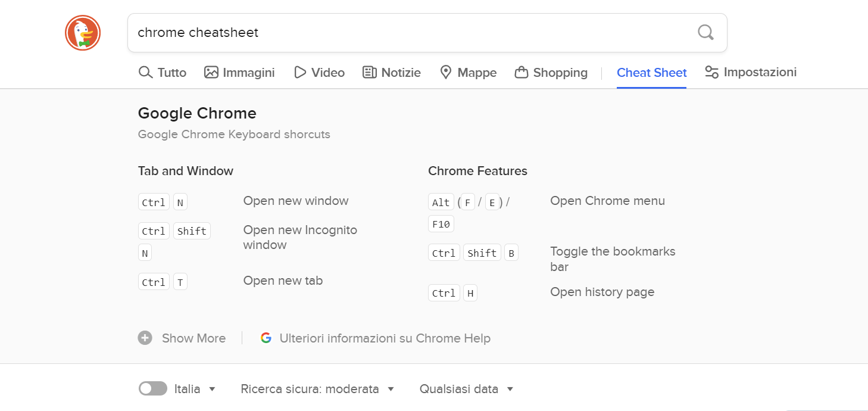
Task: Click the plus icon beside Show More
Action: (x=145, y=337)
